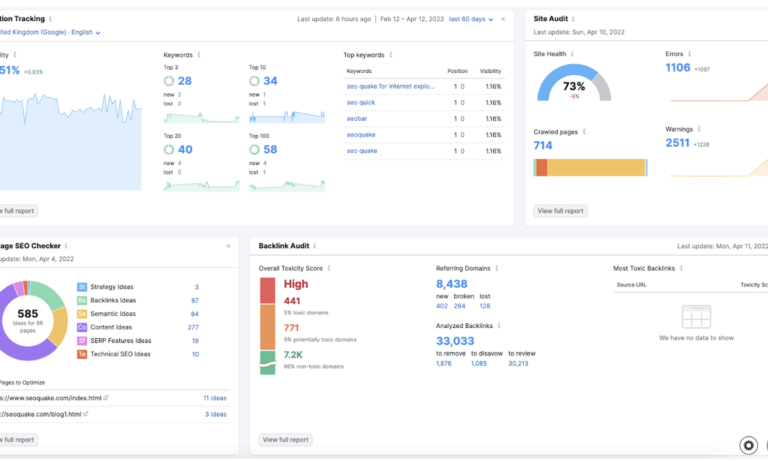Click the Technical SEO Ideas 'Te' badge icon

point(82,354)
